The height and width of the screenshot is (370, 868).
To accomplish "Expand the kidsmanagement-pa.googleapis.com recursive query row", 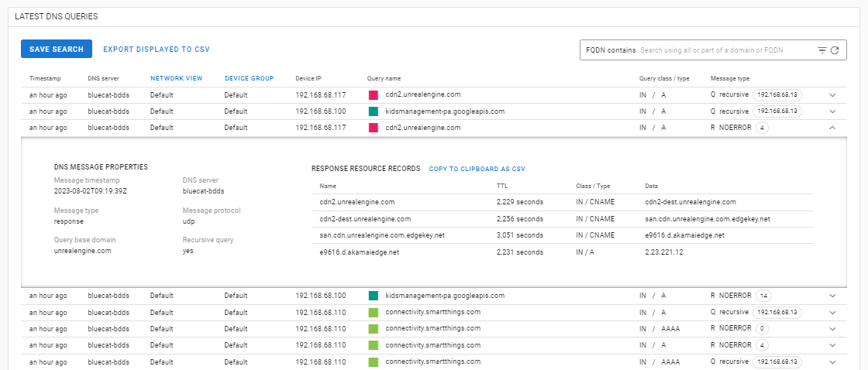I will (x=832, y=111).
